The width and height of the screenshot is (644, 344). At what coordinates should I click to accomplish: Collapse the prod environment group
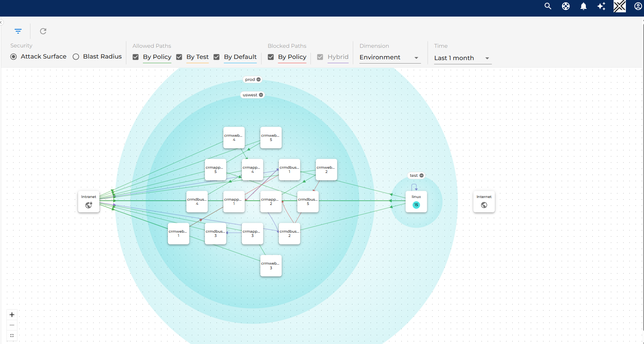point(258,79)
